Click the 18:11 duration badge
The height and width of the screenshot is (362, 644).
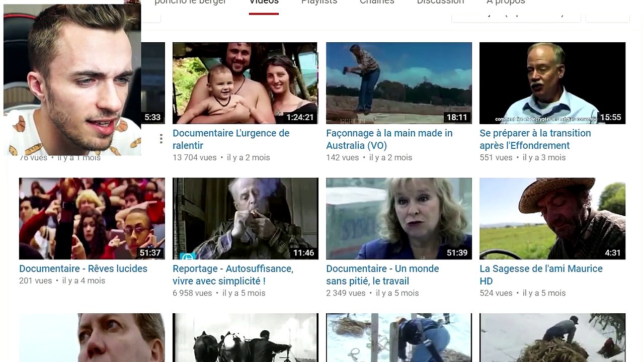click(x=457, y=117)
